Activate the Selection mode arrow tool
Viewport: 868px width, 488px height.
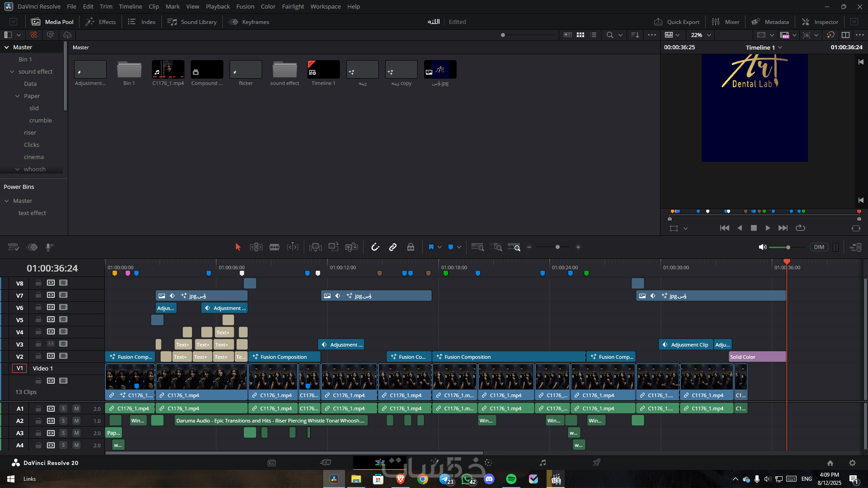pyautogui.click(x=238, y=247)
